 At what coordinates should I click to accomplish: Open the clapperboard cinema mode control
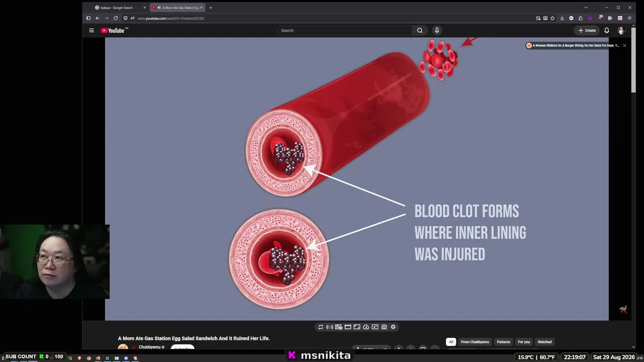pyautogui.click(x=348, y=327)
